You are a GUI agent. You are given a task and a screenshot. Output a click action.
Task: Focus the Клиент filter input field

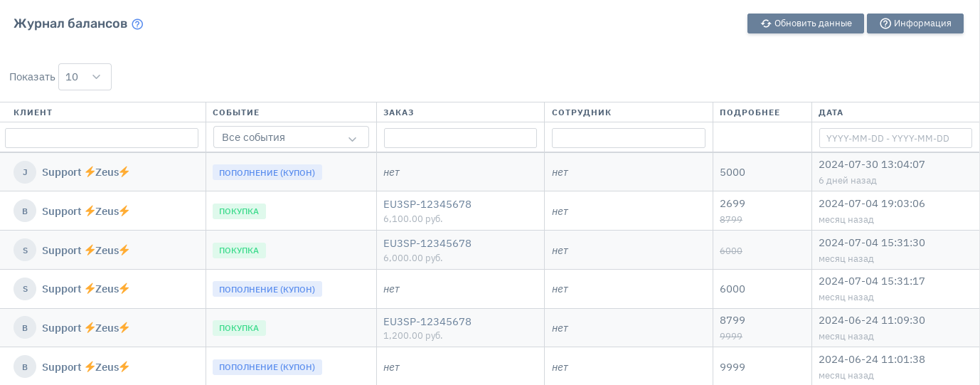pyautogui.click(x=102, y=138)
